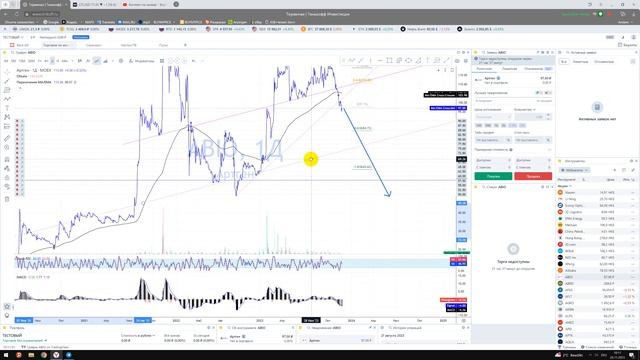Toggle the second best-offer switch in order form
This screenshot has height=360, width=640.
point(548,93)
